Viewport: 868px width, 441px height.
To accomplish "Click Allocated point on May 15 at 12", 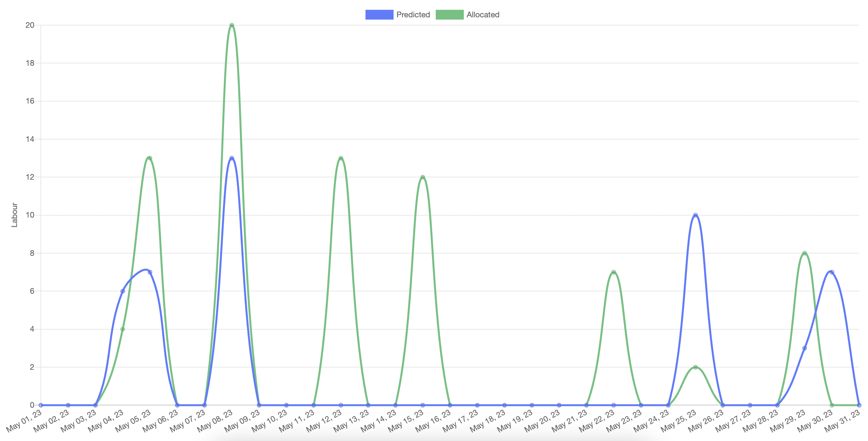I will pyautogui.click(x=423, y=177).
